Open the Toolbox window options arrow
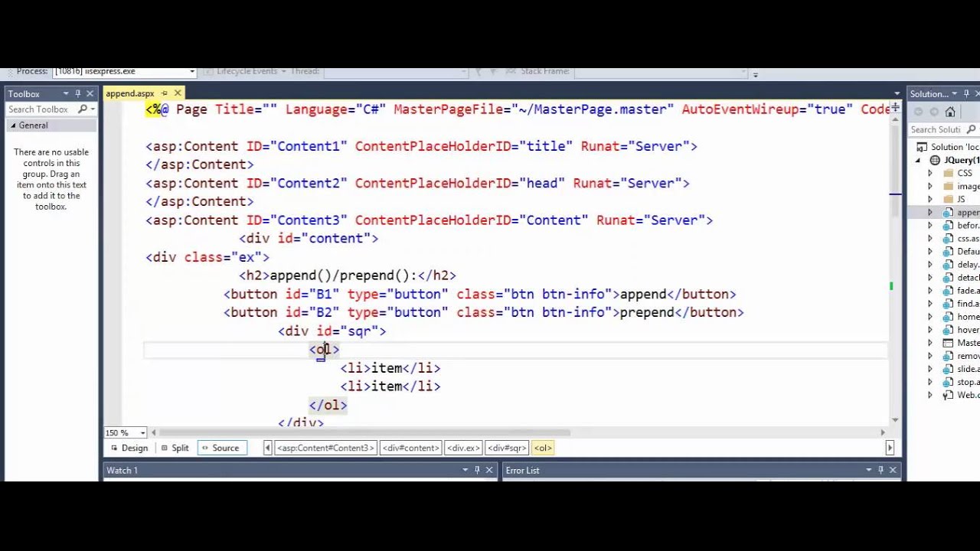 [66, 93]
